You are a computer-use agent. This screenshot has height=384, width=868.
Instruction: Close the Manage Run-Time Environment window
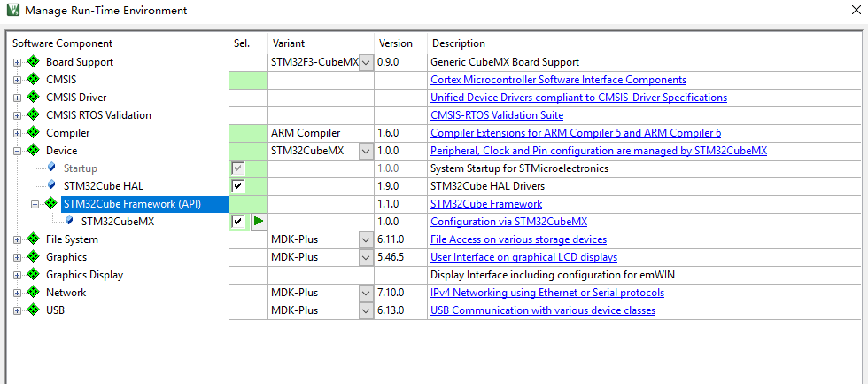[x=855, y=10]
